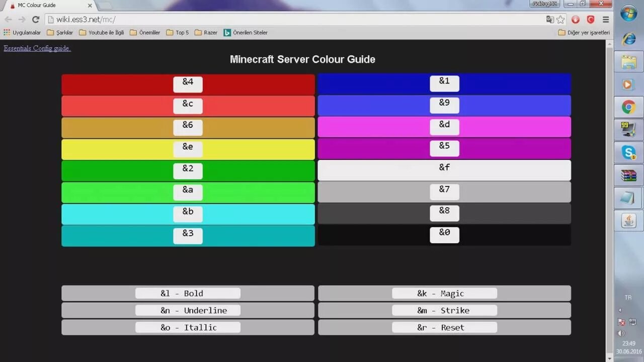Image resolution: width=644 pixels, height=362 pixels.
Task: Click the black &0 swatch
Action: click(x=444, y=235)
